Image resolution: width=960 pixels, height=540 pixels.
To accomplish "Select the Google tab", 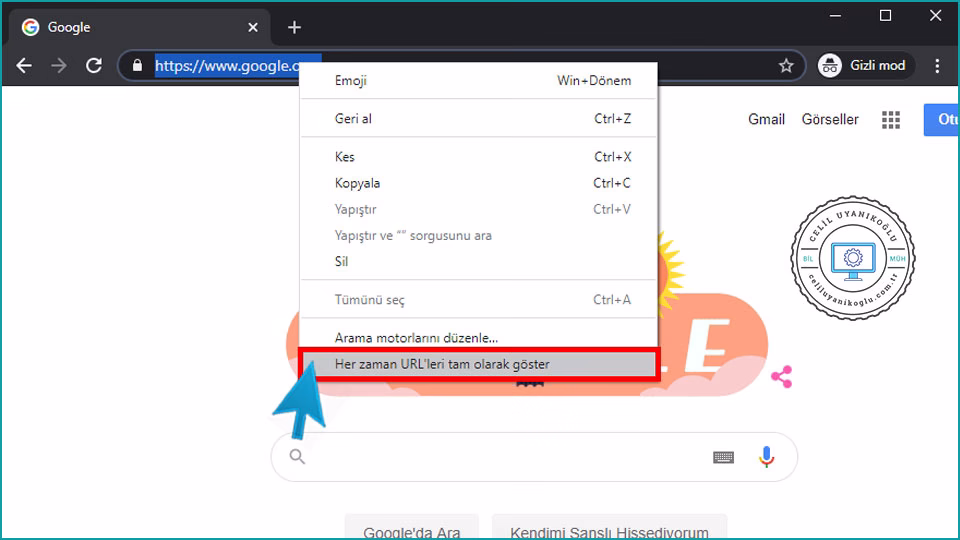I will pos(140,28).
